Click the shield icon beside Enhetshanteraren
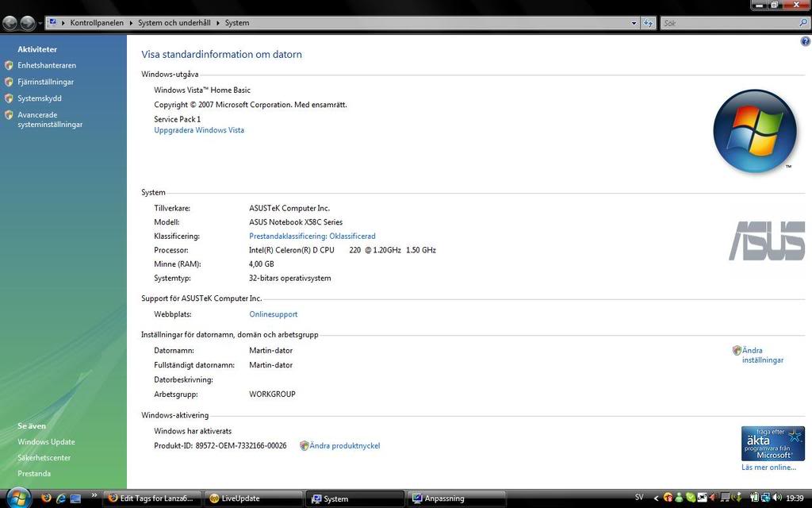This screenshot has width=812, height=508. click(9, 65)
